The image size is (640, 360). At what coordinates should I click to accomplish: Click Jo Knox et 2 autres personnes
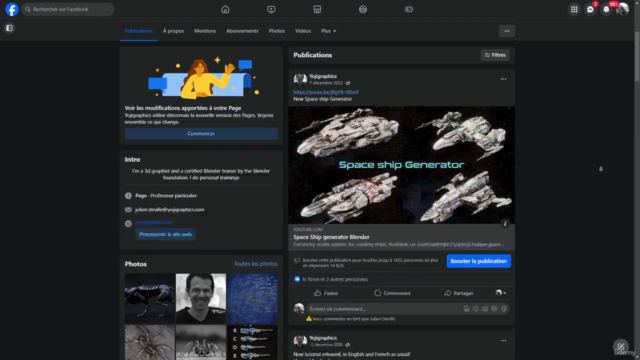tap(335, 279)
